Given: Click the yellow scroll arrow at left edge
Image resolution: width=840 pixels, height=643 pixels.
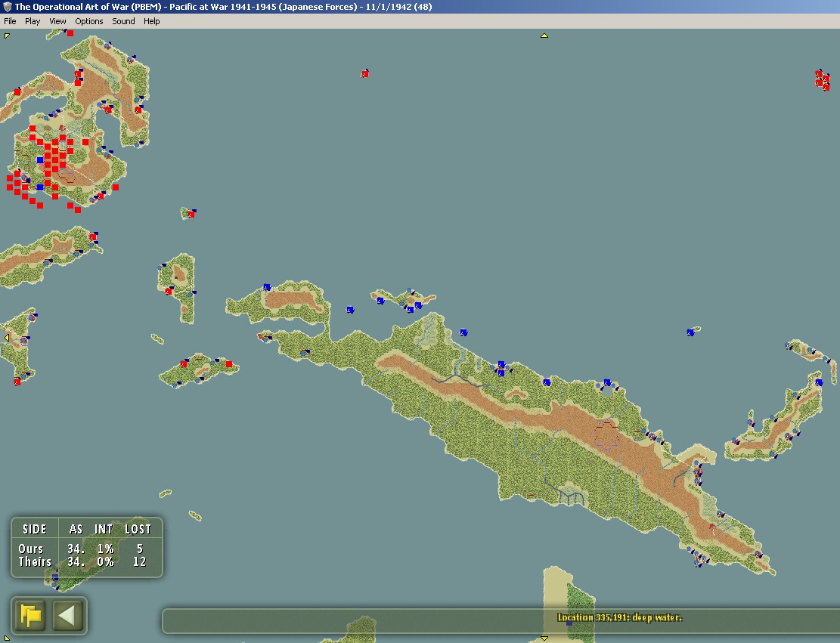Looking at the screenshot, I should (7, 338).
